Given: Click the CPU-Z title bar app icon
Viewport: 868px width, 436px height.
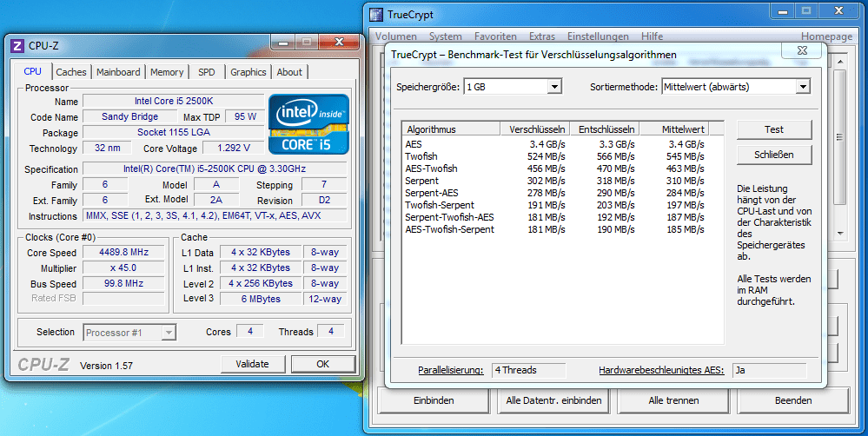Looking at the screenshot, I should [x=17, y=45].
